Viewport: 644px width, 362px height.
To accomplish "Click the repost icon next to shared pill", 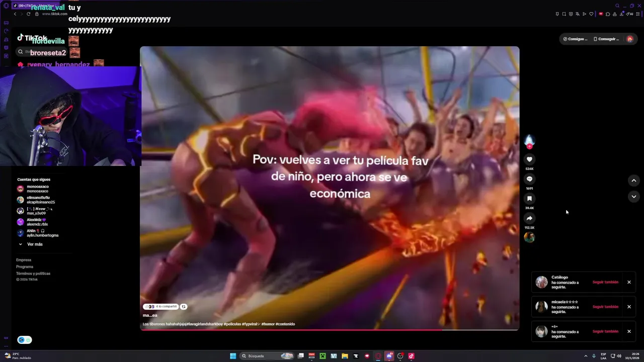I will [184, 307].
